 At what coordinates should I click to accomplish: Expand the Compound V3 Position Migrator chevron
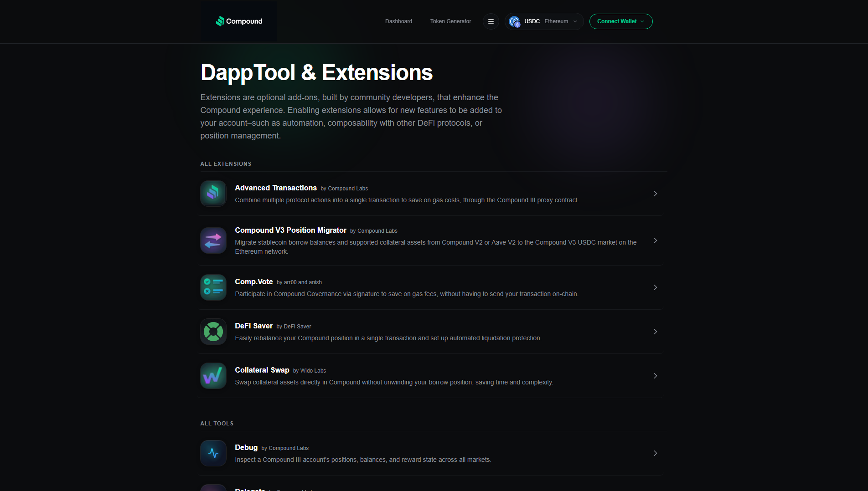(655, 240)
